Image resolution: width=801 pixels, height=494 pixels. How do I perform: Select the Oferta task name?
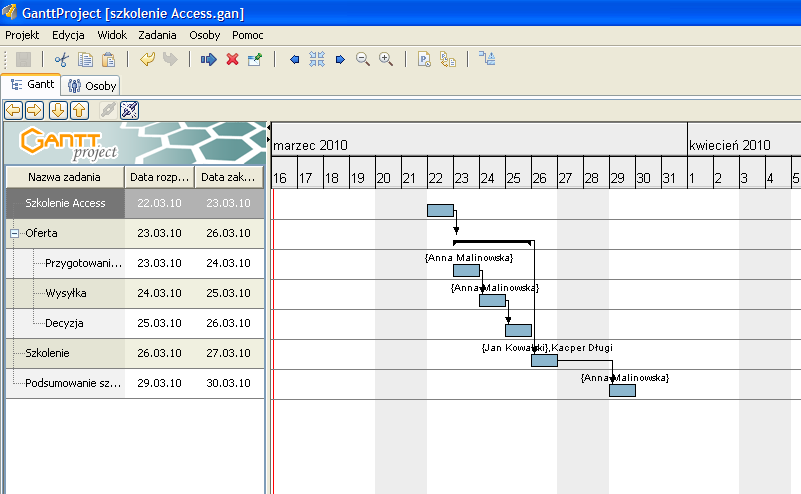coord(41,233)
